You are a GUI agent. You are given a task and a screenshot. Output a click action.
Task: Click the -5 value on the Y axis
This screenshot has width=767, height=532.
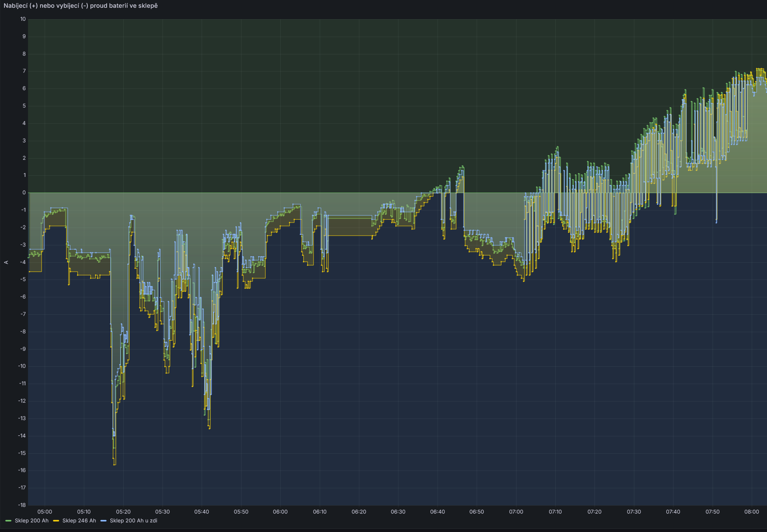(x=23, y=279)
